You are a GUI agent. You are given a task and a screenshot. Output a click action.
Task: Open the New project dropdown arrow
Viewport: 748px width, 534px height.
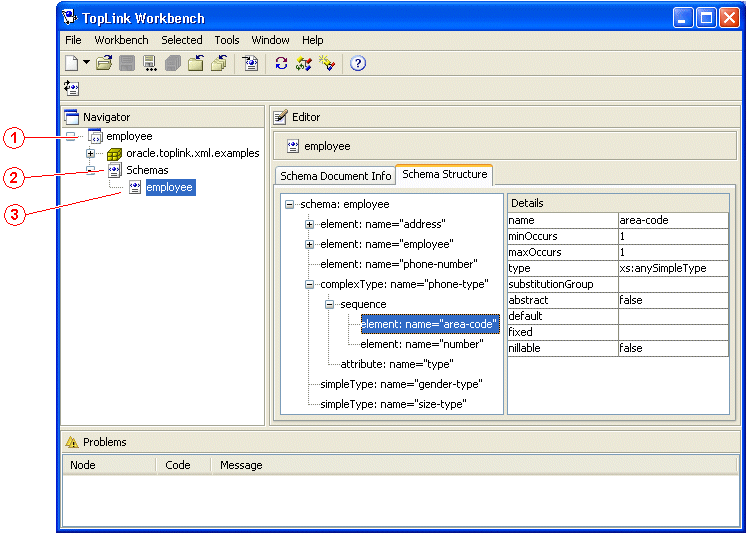tap(87, 63)
